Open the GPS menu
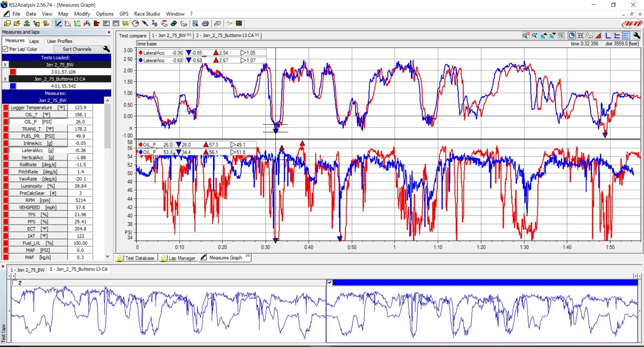Viewport: 644px width, 347px height. (124, 14)
